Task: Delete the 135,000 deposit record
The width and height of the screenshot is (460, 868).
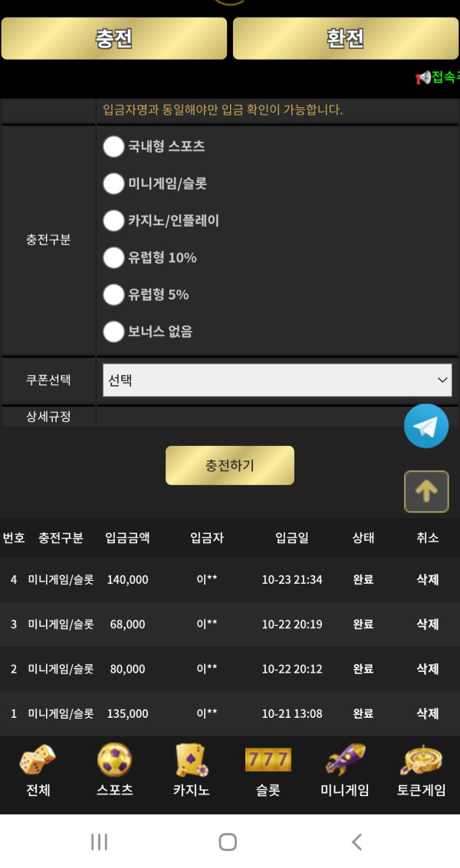Action: click(x=427, y=714)
